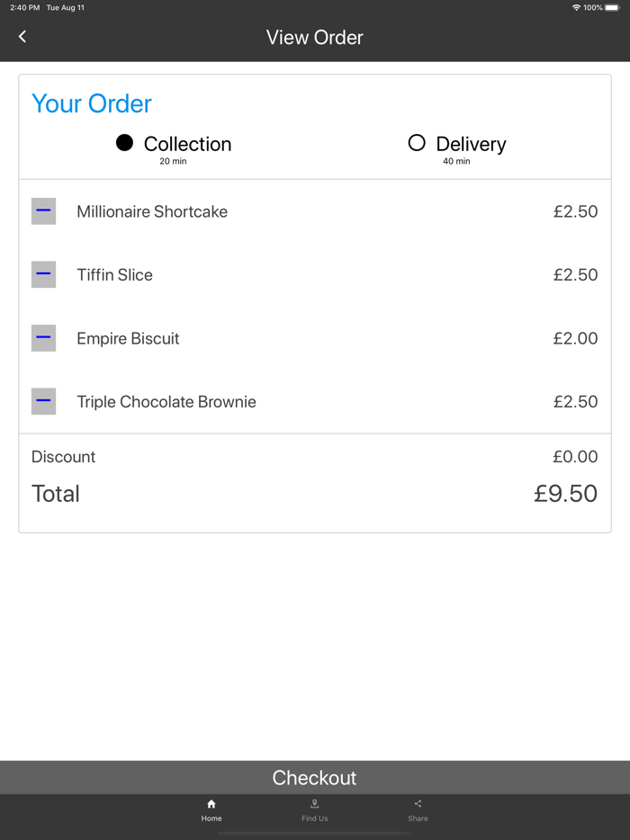The height and width of the screenshot is (840, 630).
Task: Tap the battery indicator in status bar
Action: [x=611, y=7]
